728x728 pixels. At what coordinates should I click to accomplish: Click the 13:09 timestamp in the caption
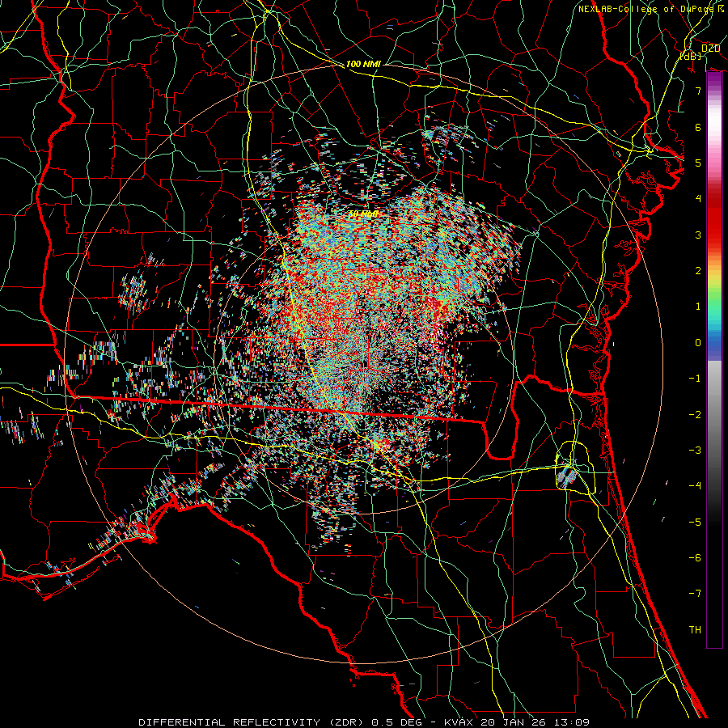point(570,722)
